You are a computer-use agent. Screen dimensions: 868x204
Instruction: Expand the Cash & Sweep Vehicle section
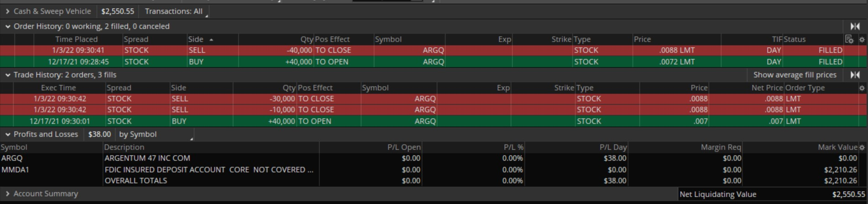coord(7,11)
